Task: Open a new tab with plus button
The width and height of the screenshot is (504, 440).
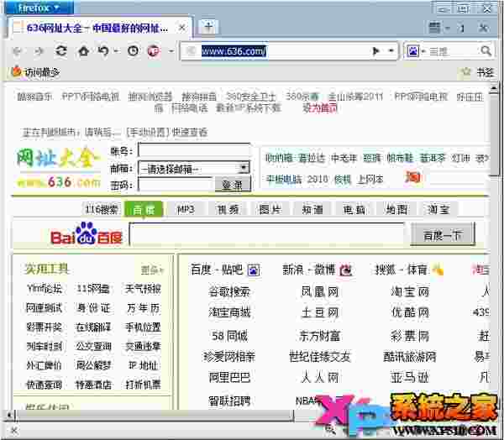Action: (x=208, y=27)
